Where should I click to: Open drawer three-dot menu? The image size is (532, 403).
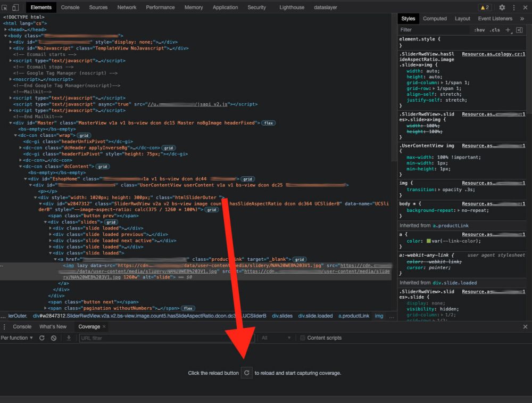(x=4, y=327)
